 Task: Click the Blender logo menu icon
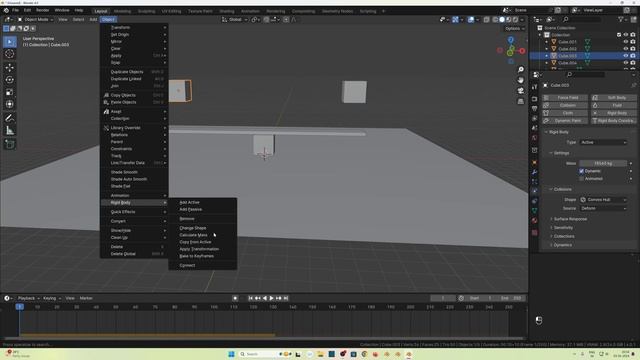click(6, 10)
